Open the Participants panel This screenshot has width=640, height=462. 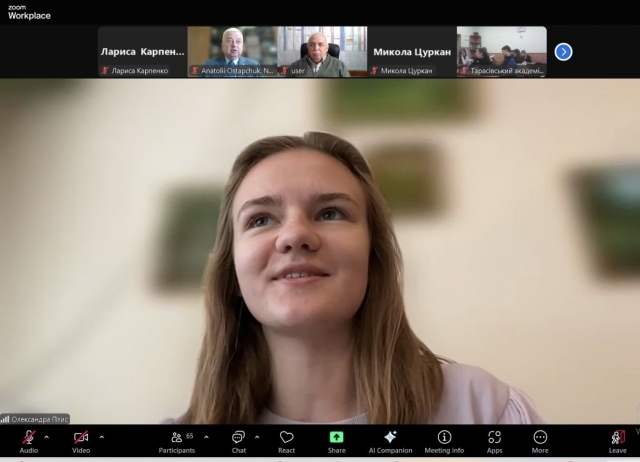[177, 442]
